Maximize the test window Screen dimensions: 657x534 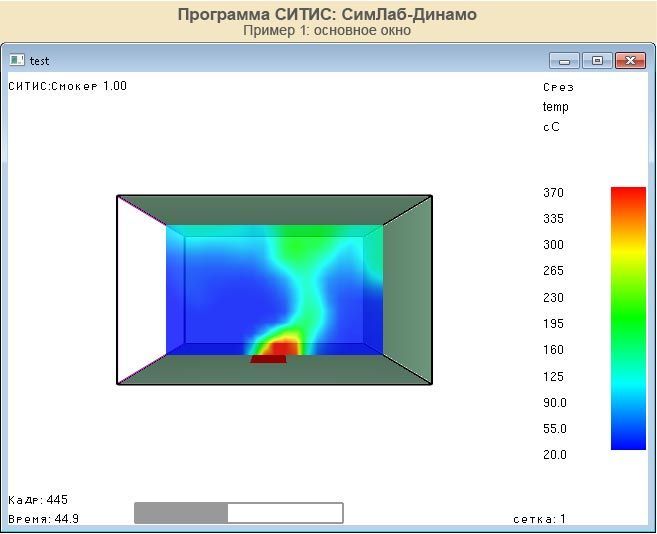[597, 60]
